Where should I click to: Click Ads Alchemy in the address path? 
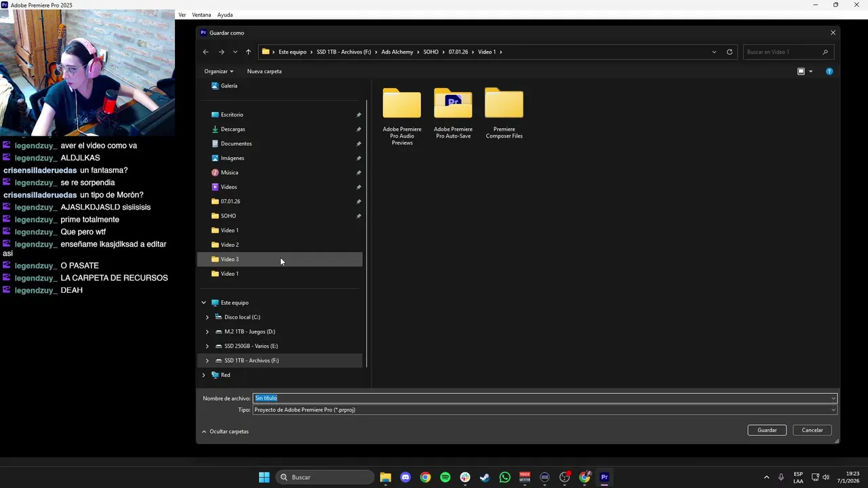tap(397, 52)
